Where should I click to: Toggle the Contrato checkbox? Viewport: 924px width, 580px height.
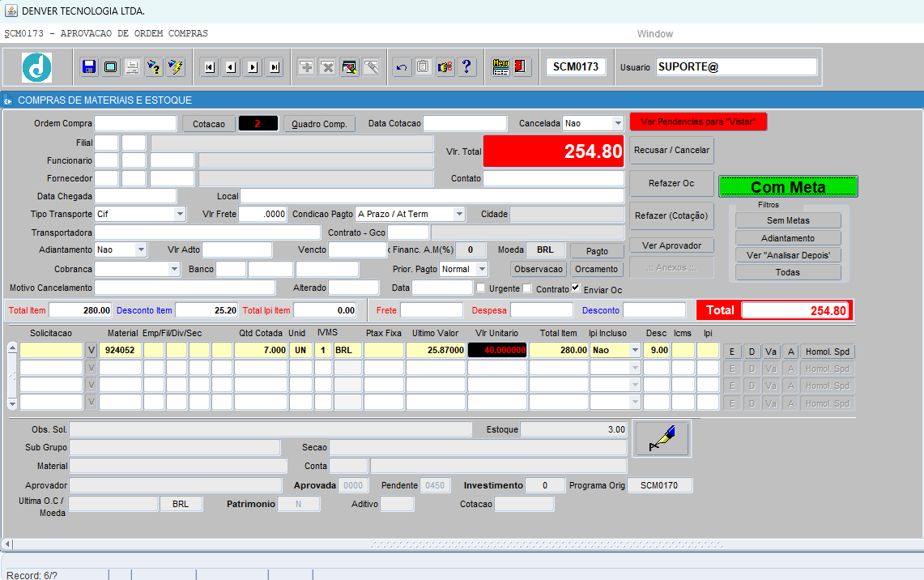527,288
